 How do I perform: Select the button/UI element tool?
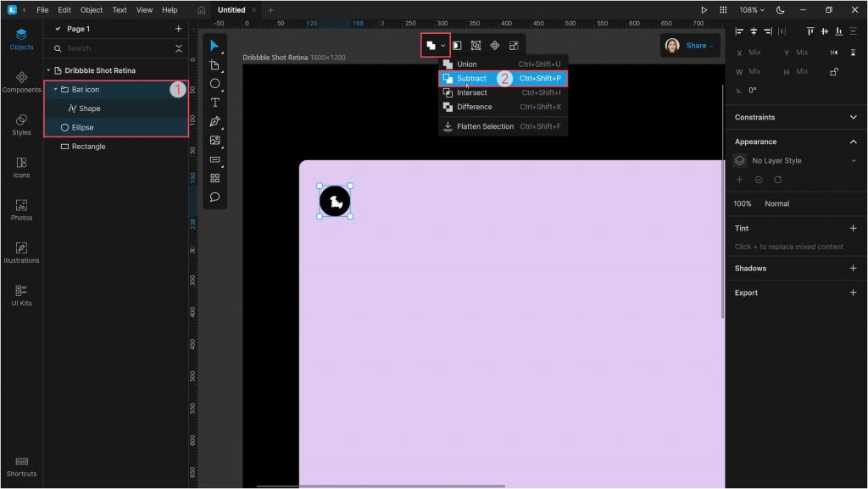coord(214,159)
